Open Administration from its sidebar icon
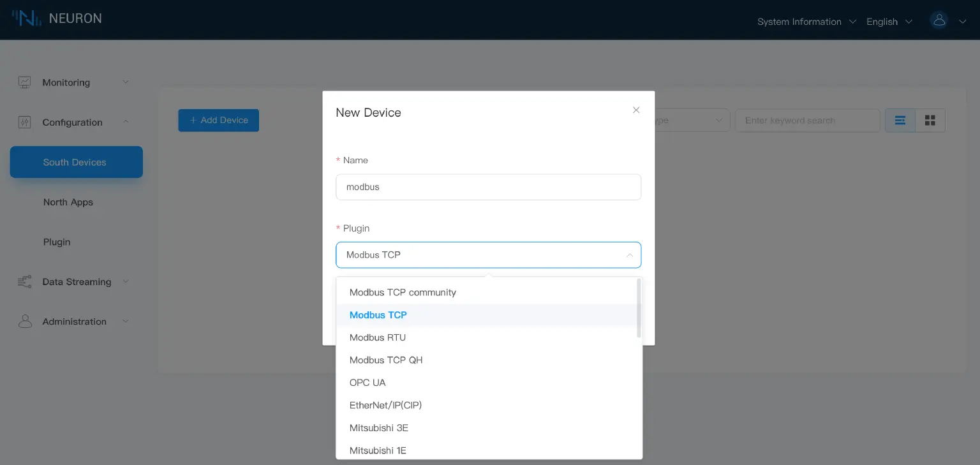This screenshot has width=980, height=465. pos(24,321)
